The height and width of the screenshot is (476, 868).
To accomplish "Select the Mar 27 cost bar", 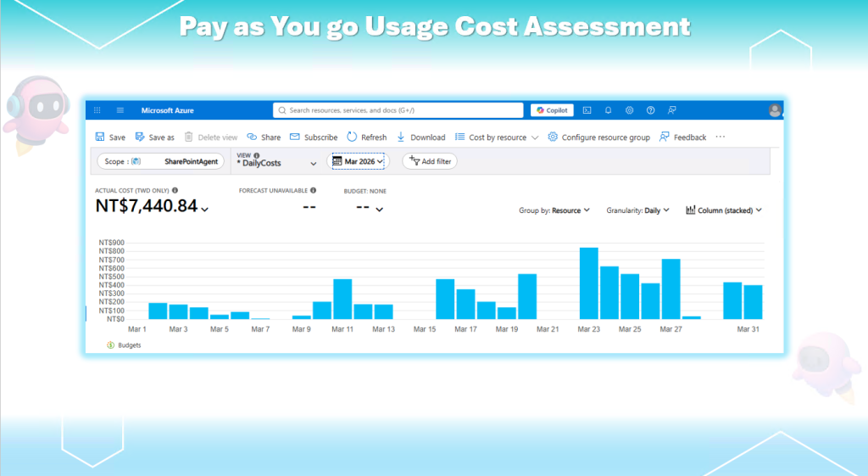I will 671,289.
